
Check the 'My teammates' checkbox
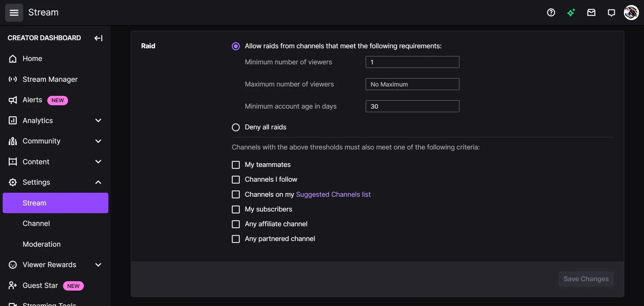[236, 165]
